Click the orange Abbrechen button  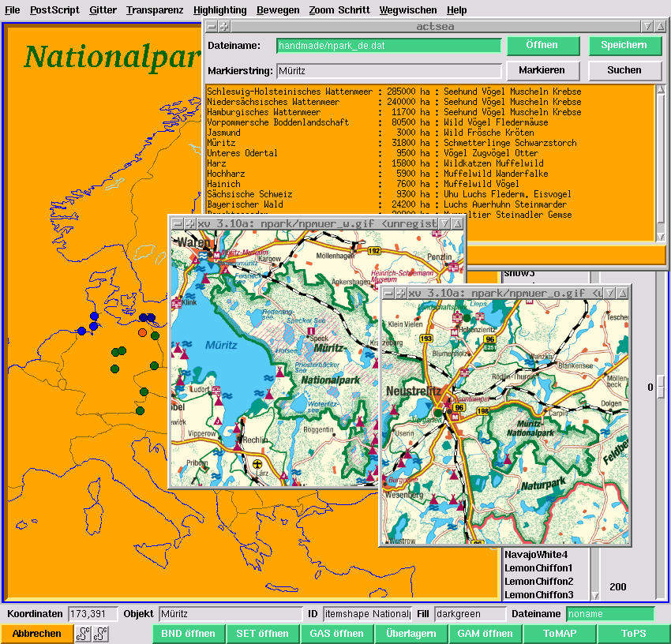[37, 633]
